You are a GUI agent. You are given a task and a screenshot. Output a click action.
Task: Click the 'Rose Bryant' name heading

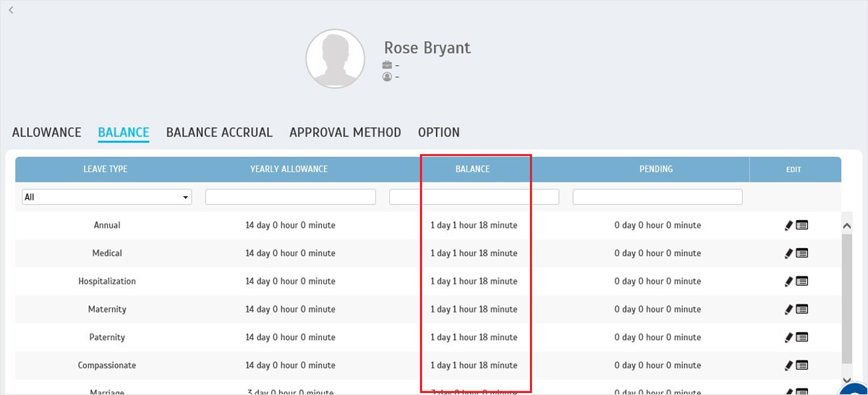(x=427, y=48)
